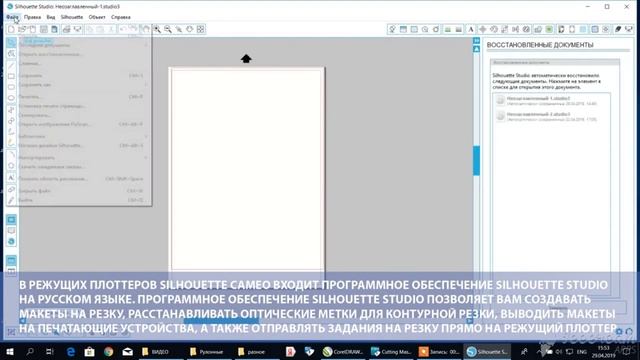This screenshot has width=640, height=360.
Task: Click the up arrow button under the panel collapser
Action: (476, 49)
